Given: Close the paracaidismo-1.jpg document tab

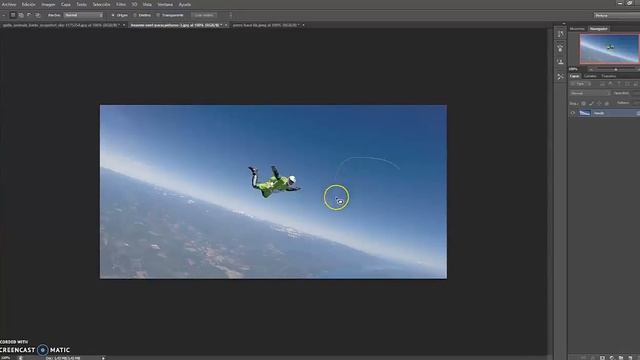Looking at the screenshot, I should (x=226, y=25).
